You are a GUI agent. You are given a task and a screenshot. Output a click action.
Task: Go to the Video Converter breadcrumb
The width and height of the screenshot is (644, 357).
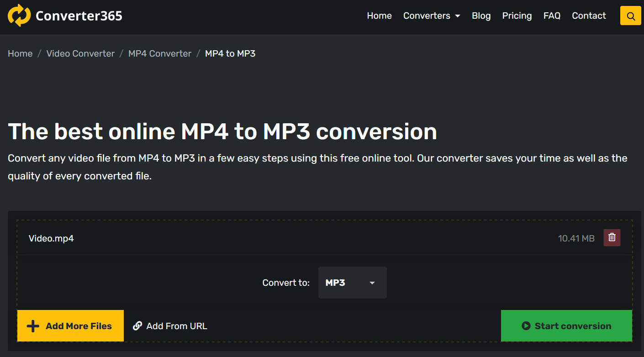point(80,53)
